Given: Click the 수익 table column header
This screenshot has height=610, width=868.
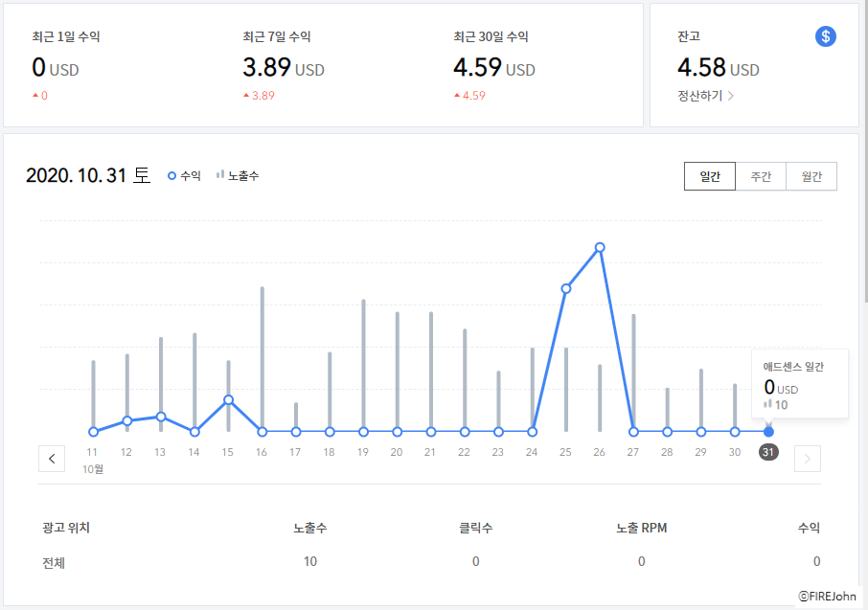Looking at the screenshot, I should click(x=809, y=528).
